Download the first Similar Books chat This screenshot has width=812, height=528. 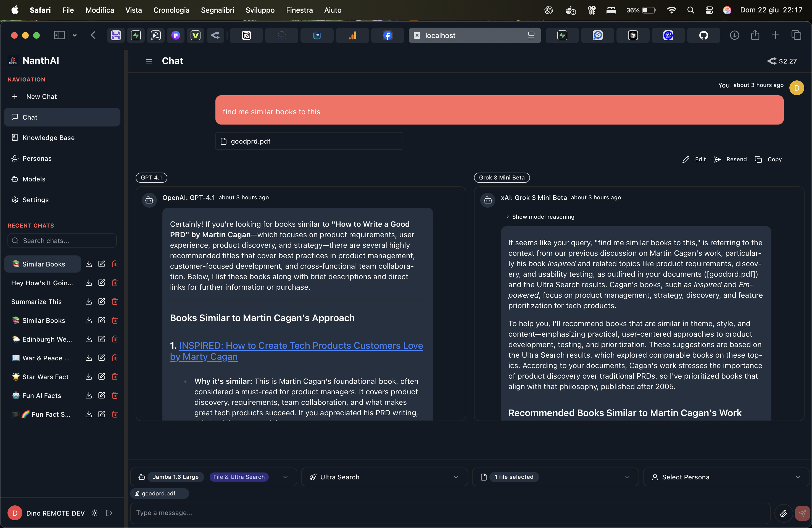[x=89, y=264]
